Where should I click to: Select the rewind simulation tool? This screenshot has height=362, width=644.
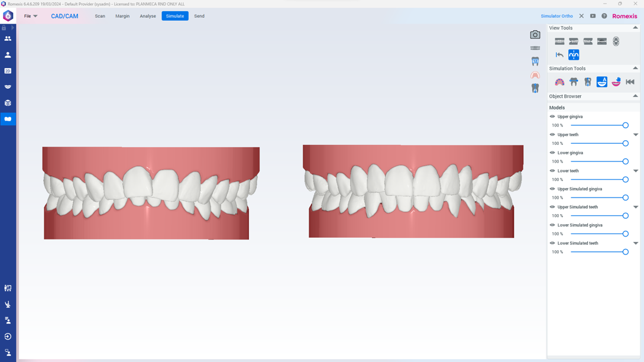tap(629, 82)
